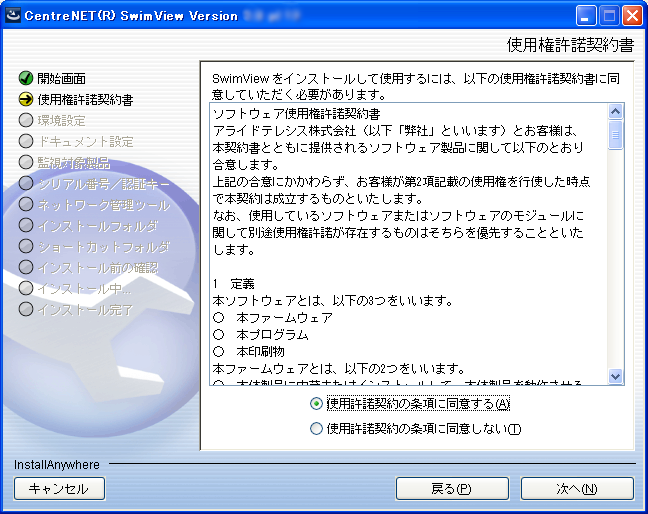This screenshot has width=648, height=514.
Task: Click the grey circle beside 監視対象製品
Action: [26, 162]
